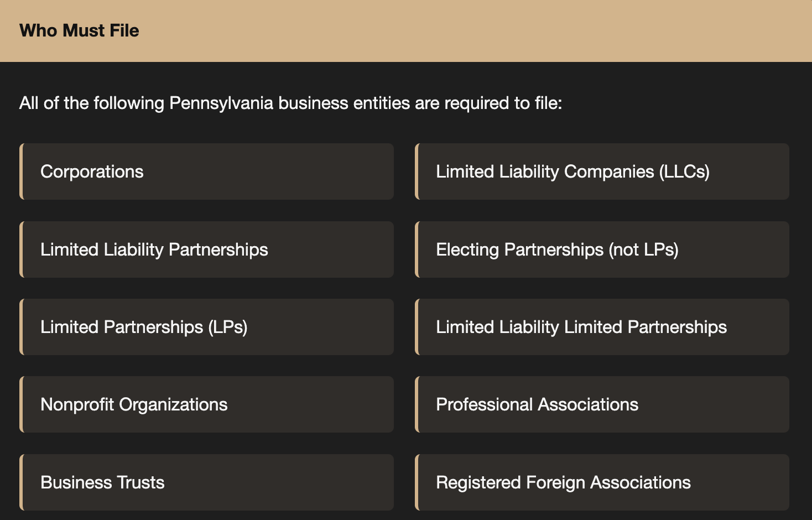Click the Professional Associations card
812x520 pixels.
[x=602, y=404]
